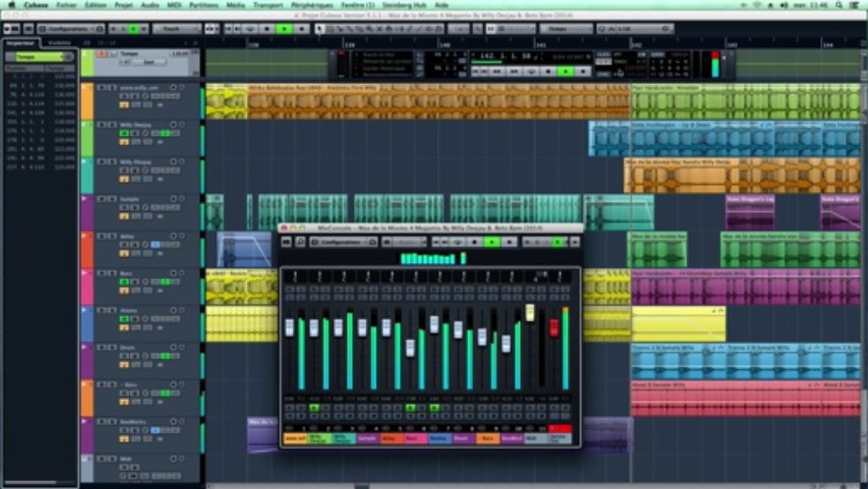Click Stop in the main project toolbar

267,29
